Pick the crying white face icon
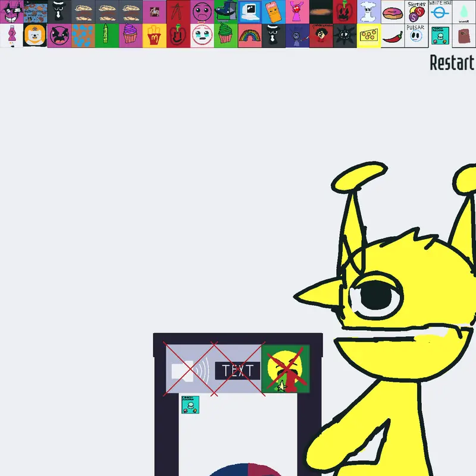Screen dimensions: 476x476 202,36
